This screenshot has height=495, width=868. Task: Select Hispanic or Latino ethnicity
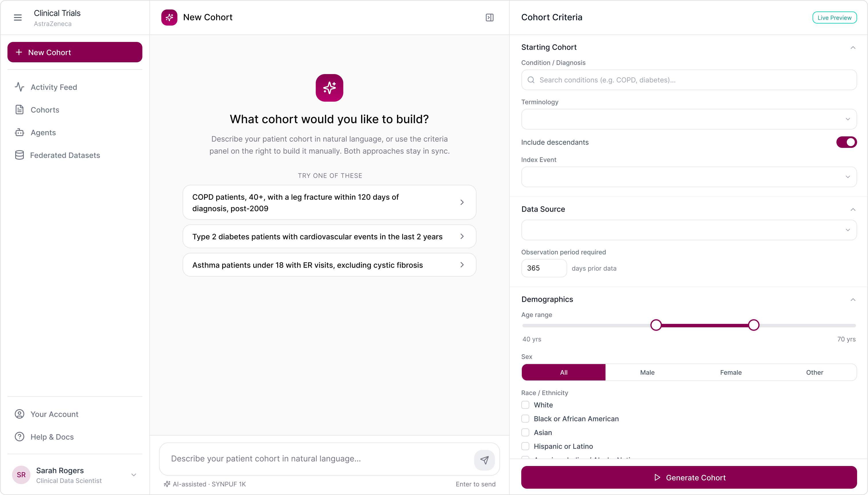point(525,446)
